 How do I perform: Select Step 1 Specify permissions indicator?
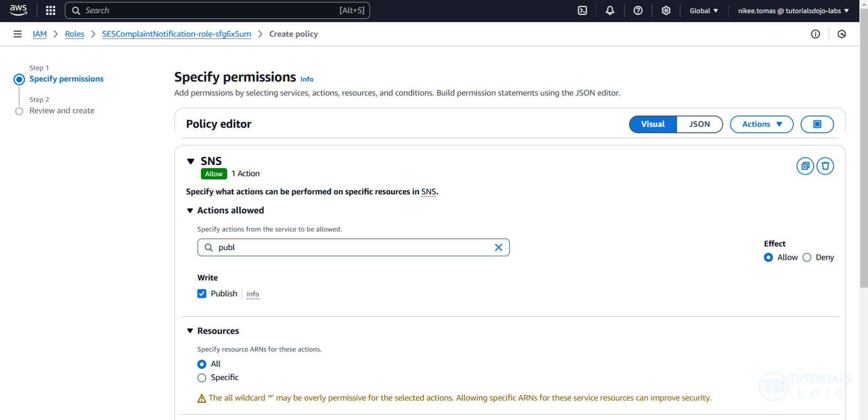point(19,80)
